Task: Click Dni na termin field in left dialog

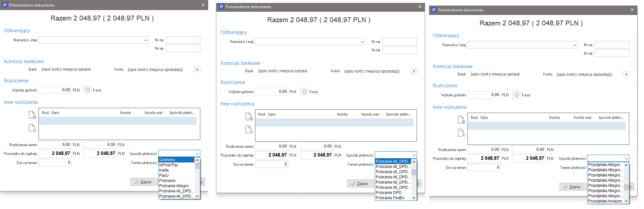Action: point(55,162)
